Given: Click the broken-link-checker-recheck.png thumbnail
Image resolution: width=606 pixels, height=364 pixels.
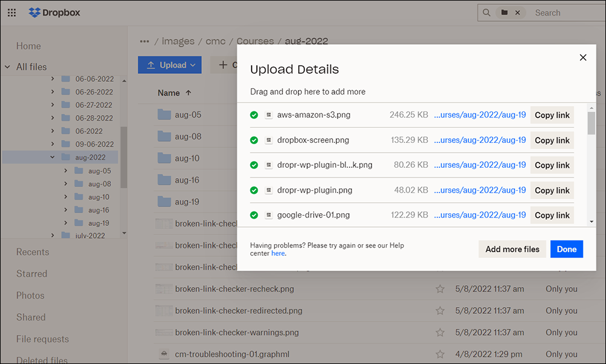Looking at the screenshot, I should point(164,289).
